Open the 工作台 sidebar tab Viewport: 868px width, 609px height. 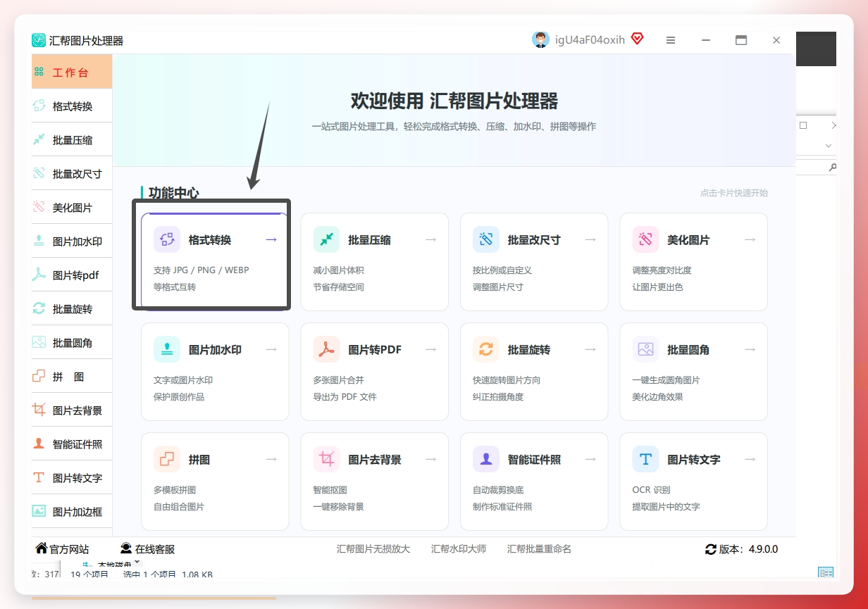[71, 73]
